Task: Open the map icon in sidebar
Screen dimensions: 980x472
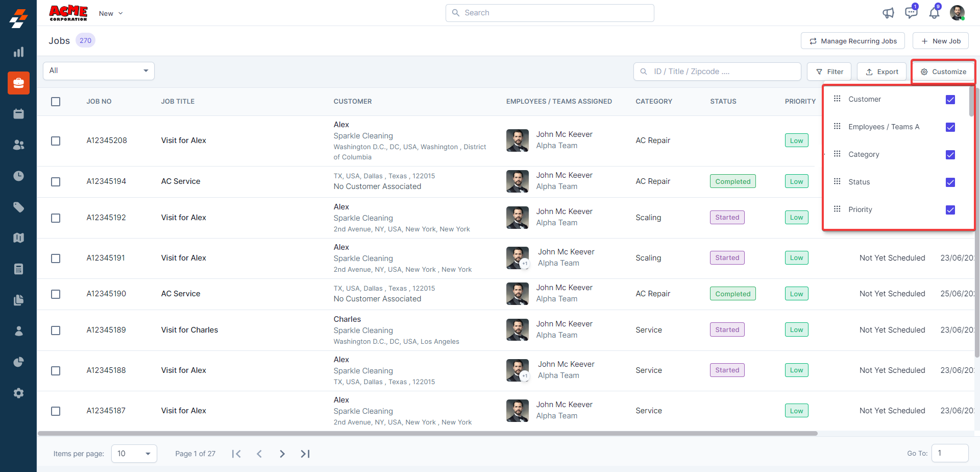Action: (x=18, y=238)
